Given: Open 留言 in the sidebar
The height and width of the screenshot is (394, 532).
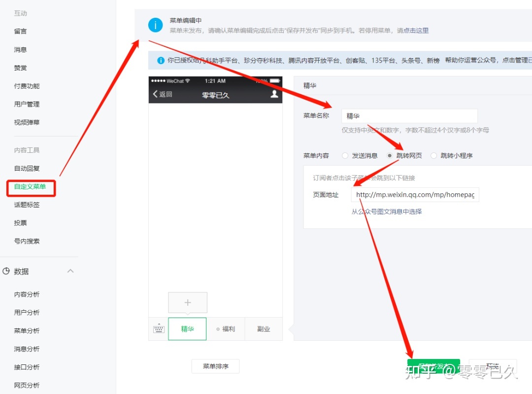Looking at the screenshot, I should point(20,31).
